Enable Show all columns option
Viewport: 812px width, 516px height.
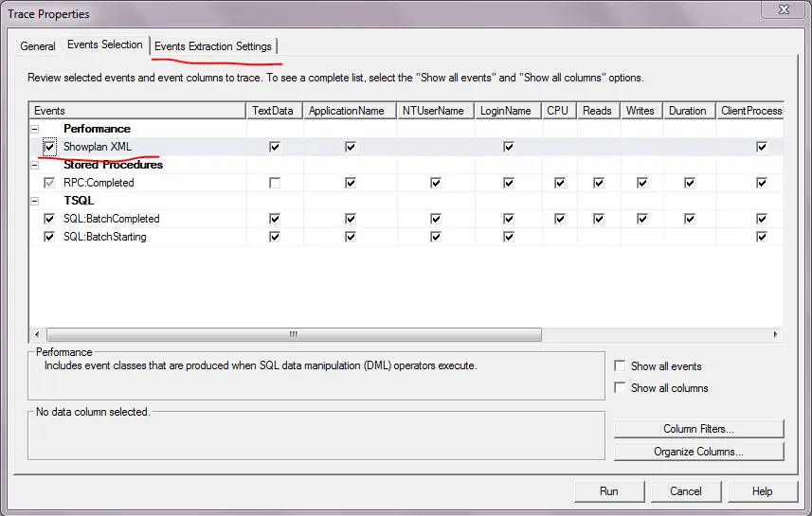click(620, 387)
